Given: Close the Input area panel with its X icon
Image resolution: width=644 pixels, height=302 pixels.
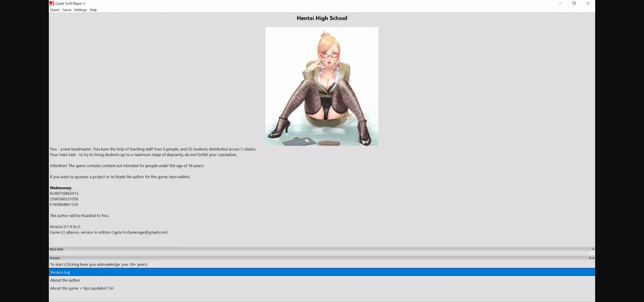Looking at the screenshot, I should point(593,249).
